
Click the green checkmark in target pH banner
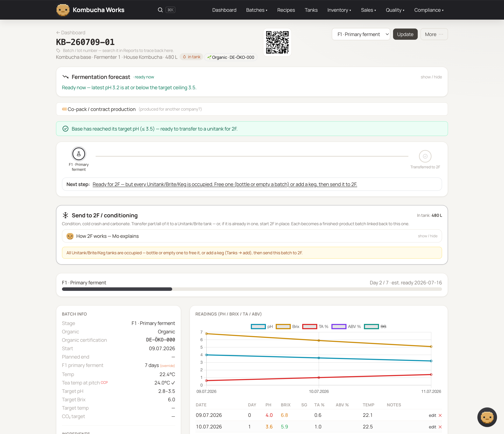coord(65,129)
